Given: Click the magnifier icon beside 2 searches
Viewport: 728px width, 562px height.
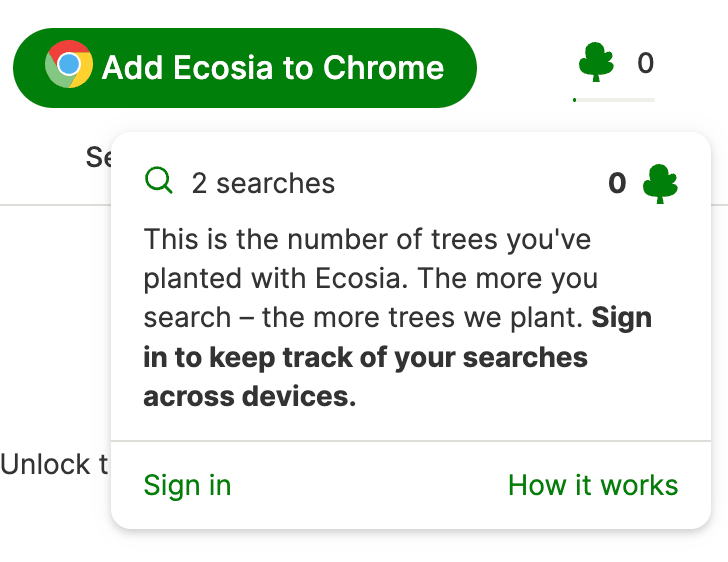Looking at the screenshot, I should (159, 180).
